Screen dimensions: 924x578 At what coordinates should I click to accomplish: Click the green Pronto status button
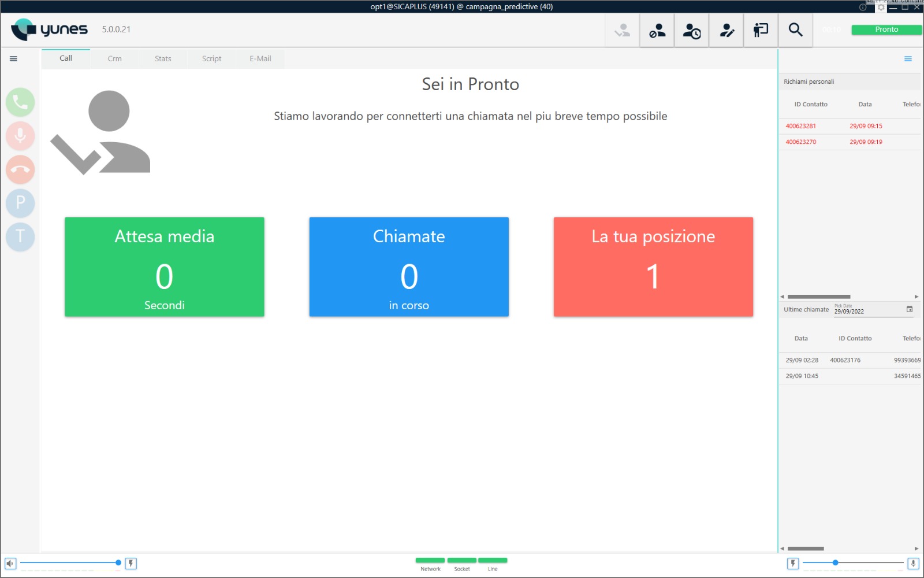886,29
